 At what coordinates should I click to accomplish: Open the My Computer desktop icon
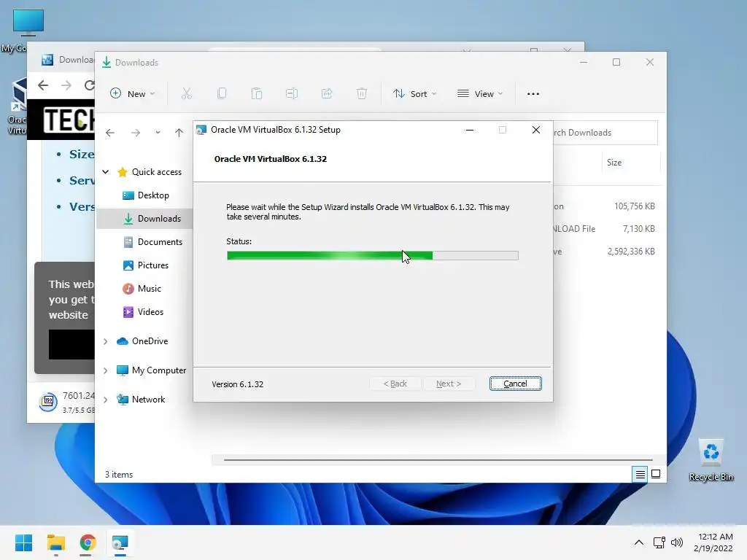point(28,31)
